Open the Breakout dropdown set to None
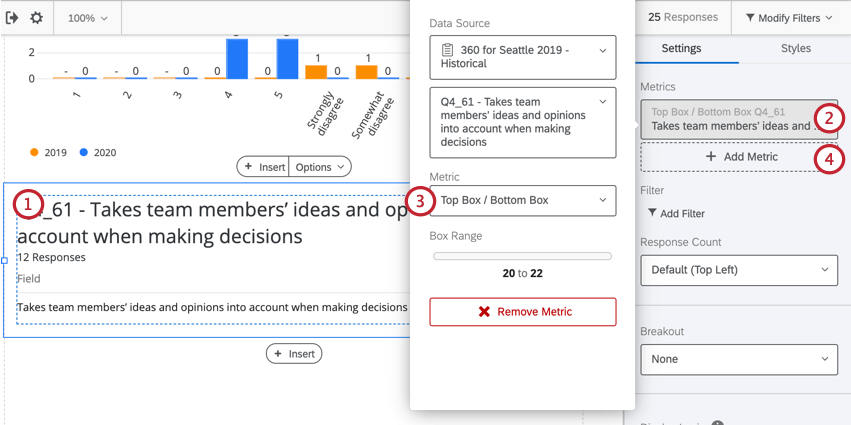The image size is (851, 425). tap(739, 359)
